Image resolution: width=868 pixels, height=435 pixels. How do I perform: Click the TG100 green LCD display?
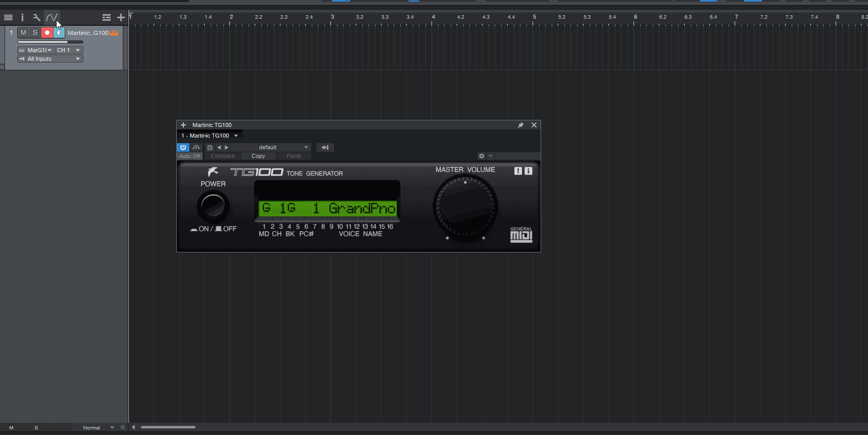pyautogui.click(x=327, y=208)
